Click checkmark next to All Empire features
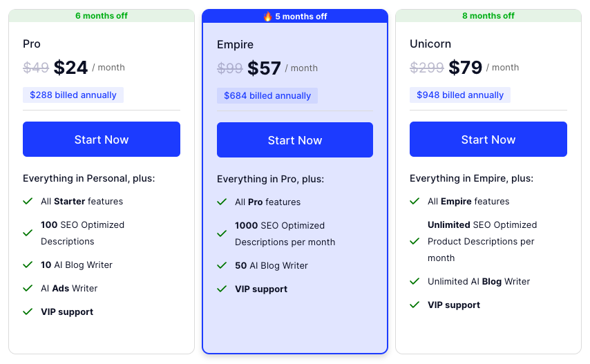The image size is (590, 364). pos(415,202)
